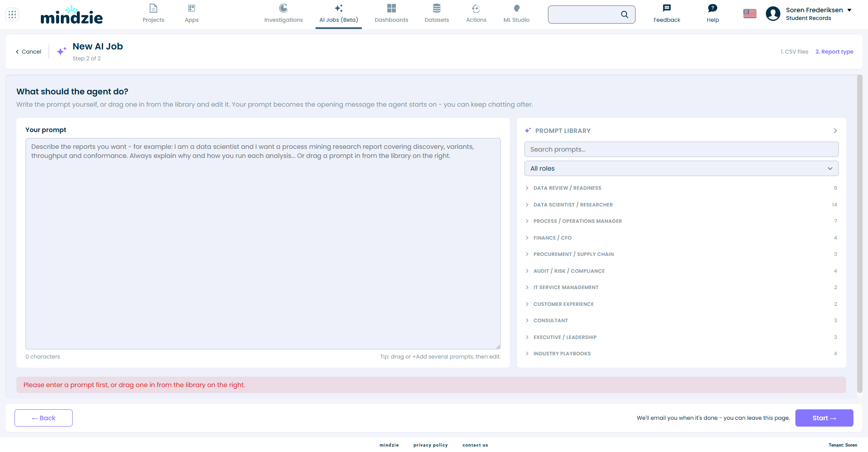
Task: Click the Start button
Action: [x=824, y=418]
